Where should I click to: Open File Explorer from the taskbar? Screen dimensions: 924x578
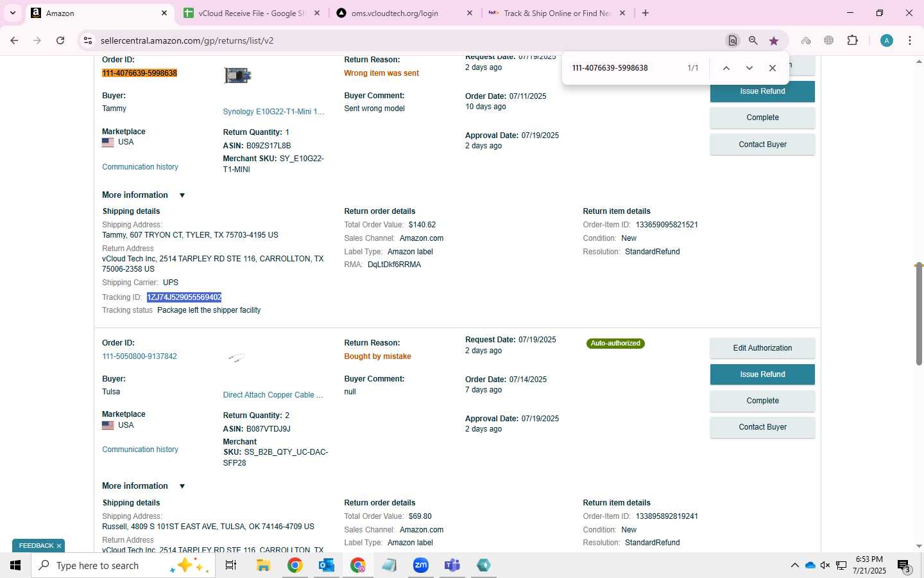[263, 565]
